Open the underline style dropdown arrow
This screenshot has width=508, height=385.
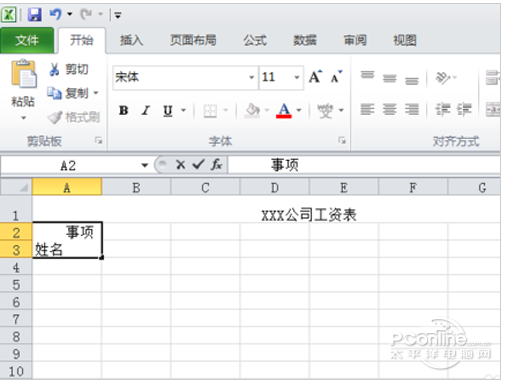tap(183, 110)
